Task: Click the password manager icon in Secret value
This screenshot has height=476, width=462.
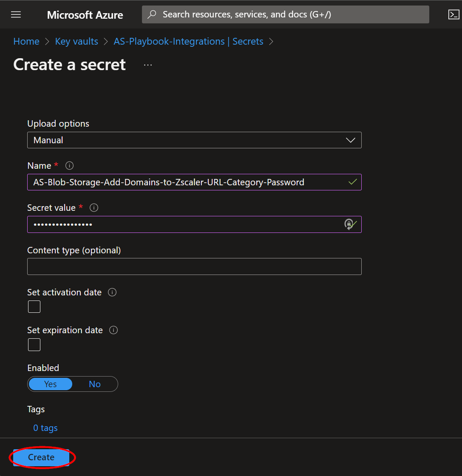Action: [349, 224]
